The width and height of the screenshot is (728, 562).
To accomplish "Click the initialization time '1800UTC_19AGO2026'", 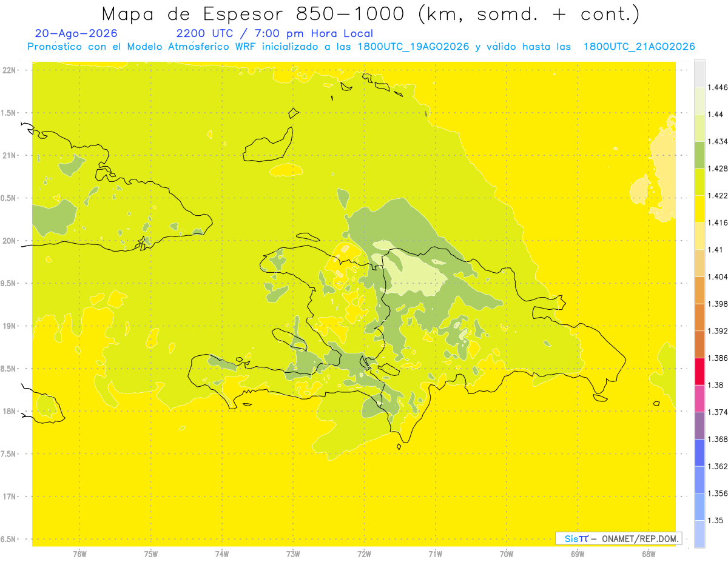I will pos(414,47).
